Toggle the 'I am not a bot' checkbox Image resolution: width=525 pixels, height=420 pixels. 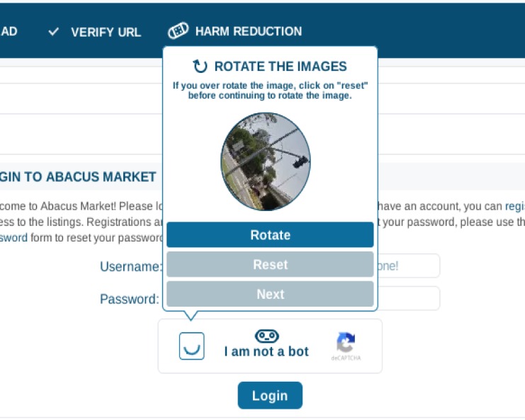[x=191, y=346]
